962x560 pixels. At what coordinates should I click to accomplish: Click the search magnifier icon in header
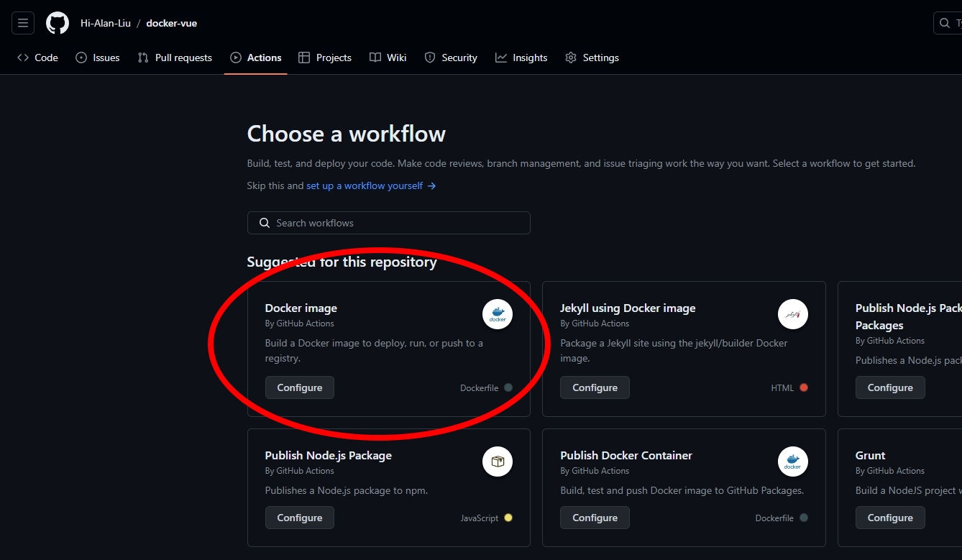click(x=945, y=23)
